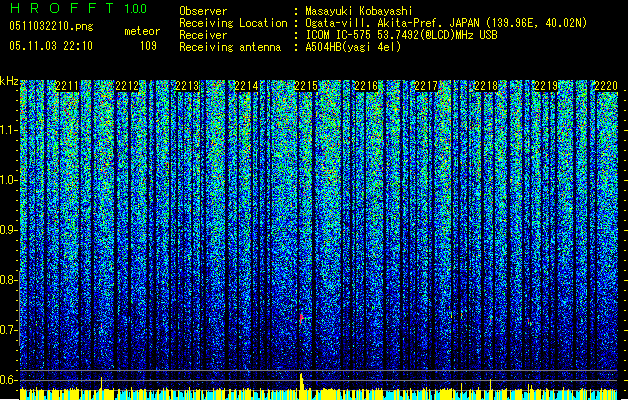Click the 'Receiving antenna' label
Viewport: 629px width, 400px height.
pos(230,47)
